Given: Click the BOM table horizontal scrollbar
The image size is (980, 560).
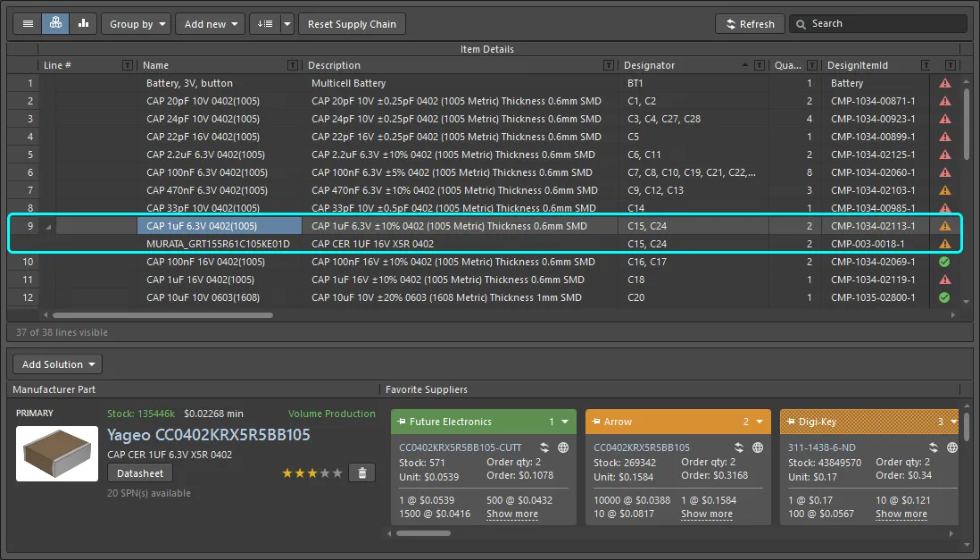Looking at the screenshot, I should 162,315.
